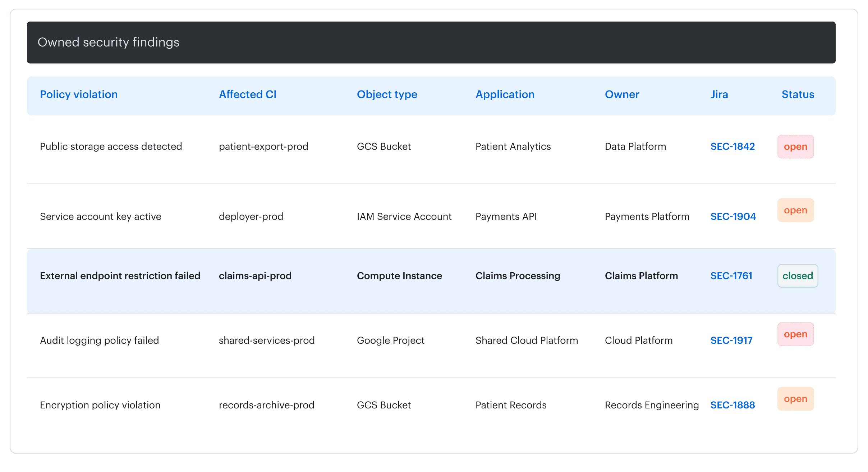The width and height of the screenshot is (868, 472).
Task: Click the Status column header
Action: point(798,94)
